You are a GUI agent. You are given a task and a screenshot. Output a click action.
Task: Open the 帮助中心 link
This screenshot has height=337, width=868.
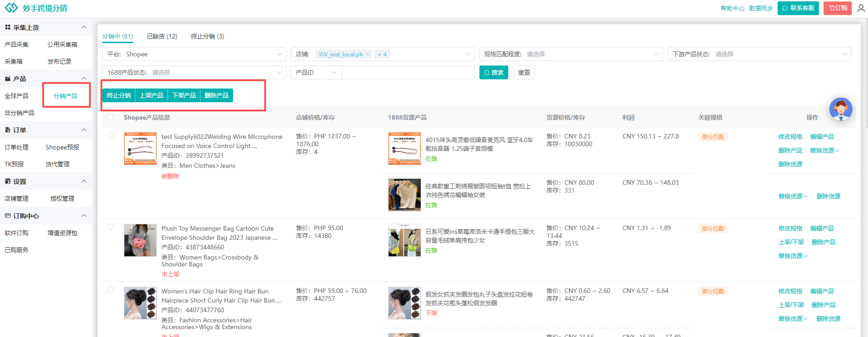(733, 8)
